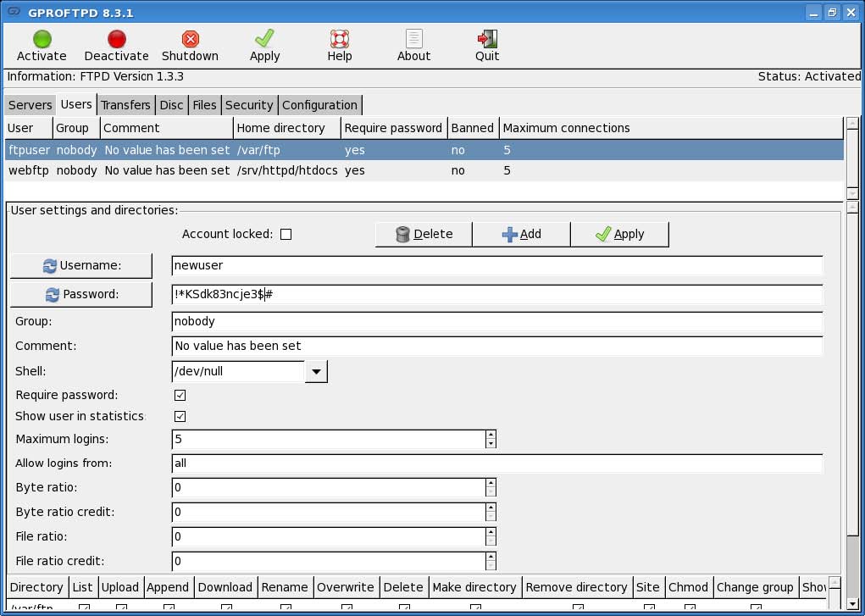
Task: Click the File ratio credit spinner arrows
Action: pyautogui.click(x=491, y=562)
